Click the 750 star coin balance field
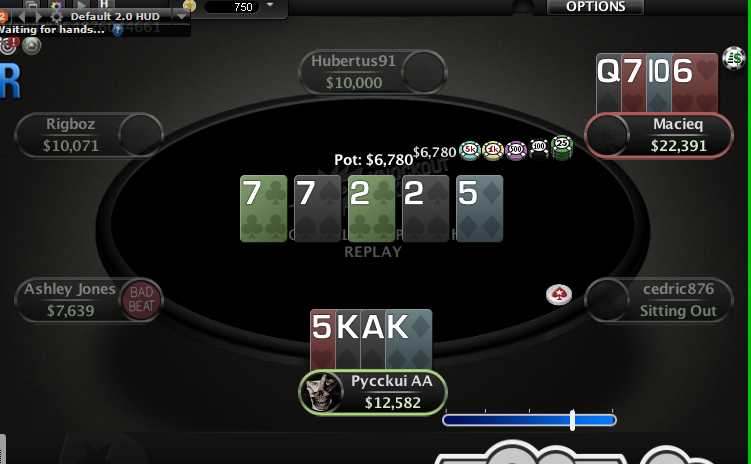751x464 pixels. (232, 7)
